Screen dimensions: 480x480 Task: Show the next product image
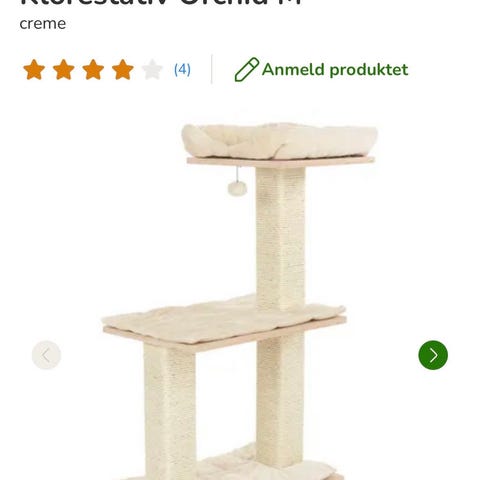point(433,355)
